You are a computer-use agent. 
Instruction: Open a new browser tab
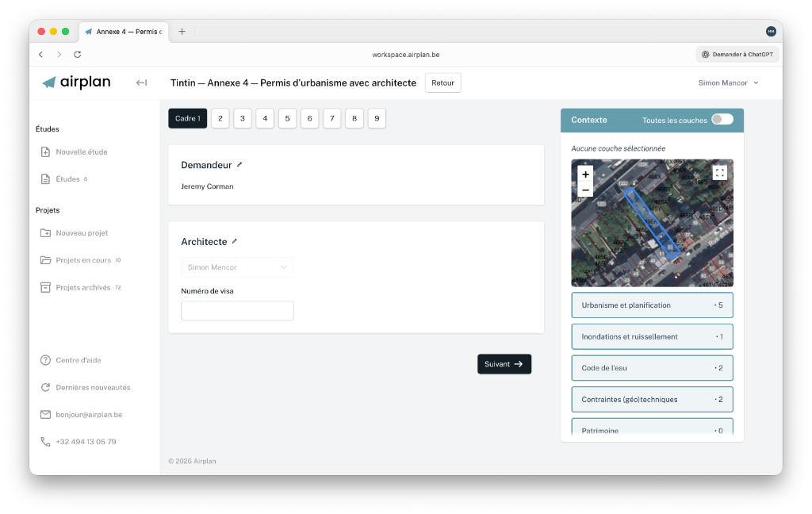point(182,32)
